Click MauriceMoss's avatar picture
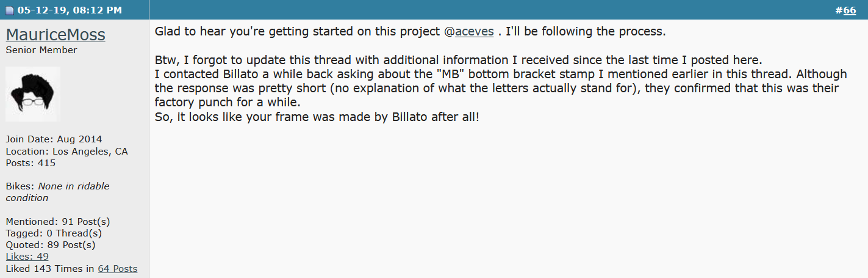This screenshot has height=278, width=868. click(x=33, y=94)
